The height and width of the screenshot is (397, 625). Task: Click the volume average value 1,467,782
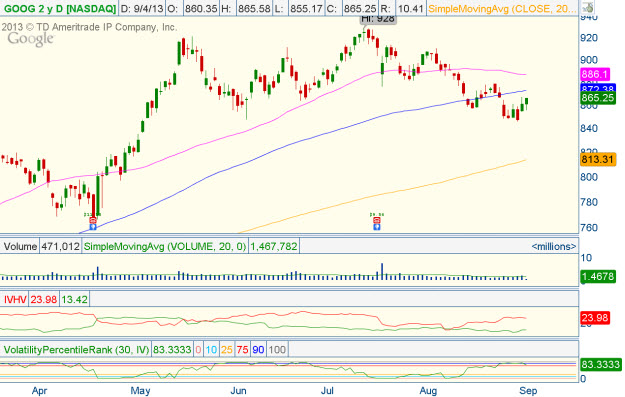(273, 246)
